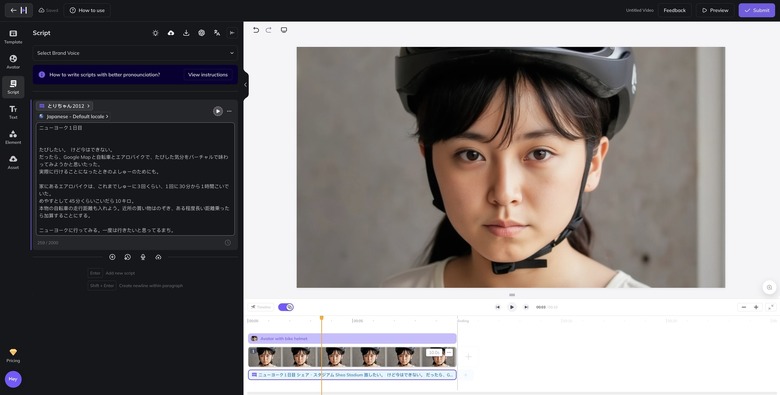
Task: Click the canvas screenshot icon at right edge
Action: point(769,287)
